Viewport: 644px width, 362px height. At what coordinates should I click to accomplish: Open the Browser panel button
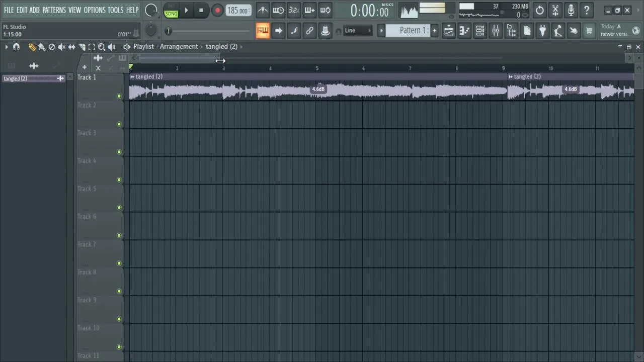(511, 31)
